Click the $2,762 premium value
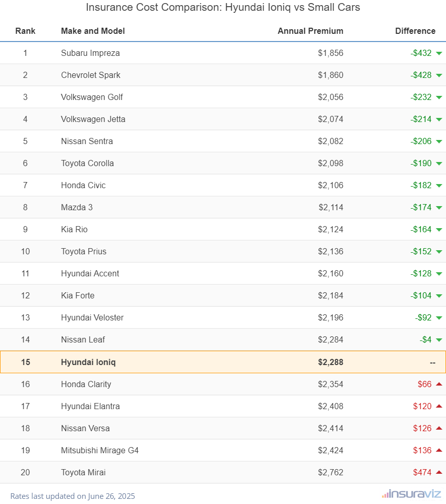 [x=331, y=472]
